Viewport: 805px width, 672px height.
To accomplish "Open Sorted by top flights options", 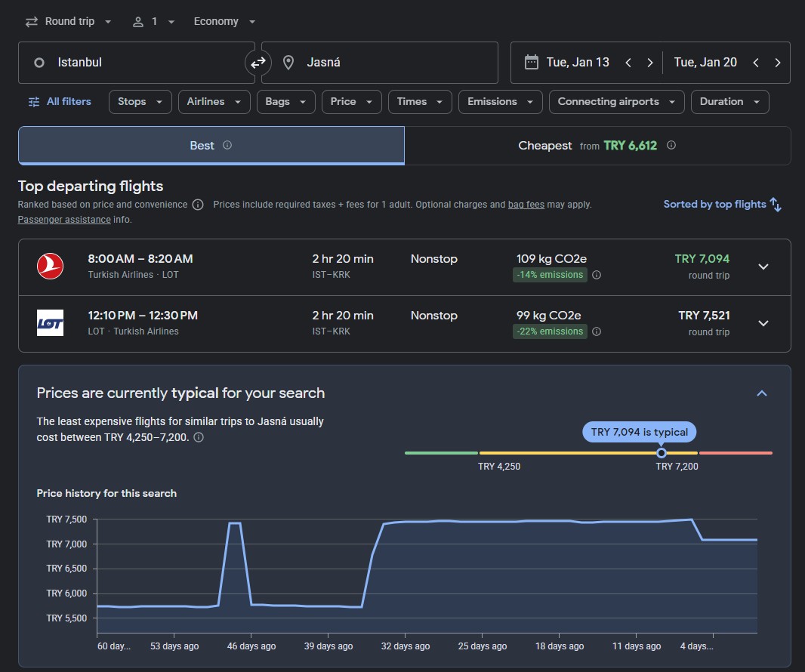I will 722,205.
